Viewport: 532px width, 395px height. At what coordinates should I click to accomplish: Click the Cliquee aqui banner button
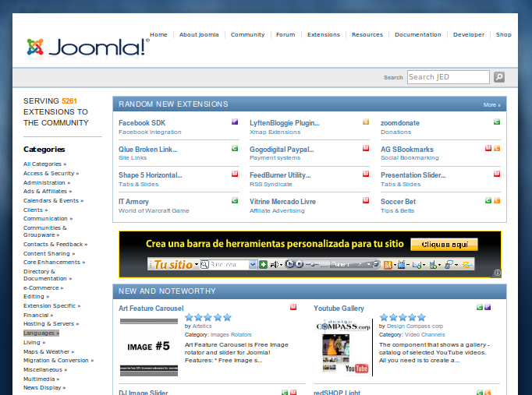click(x=444, y=245)
